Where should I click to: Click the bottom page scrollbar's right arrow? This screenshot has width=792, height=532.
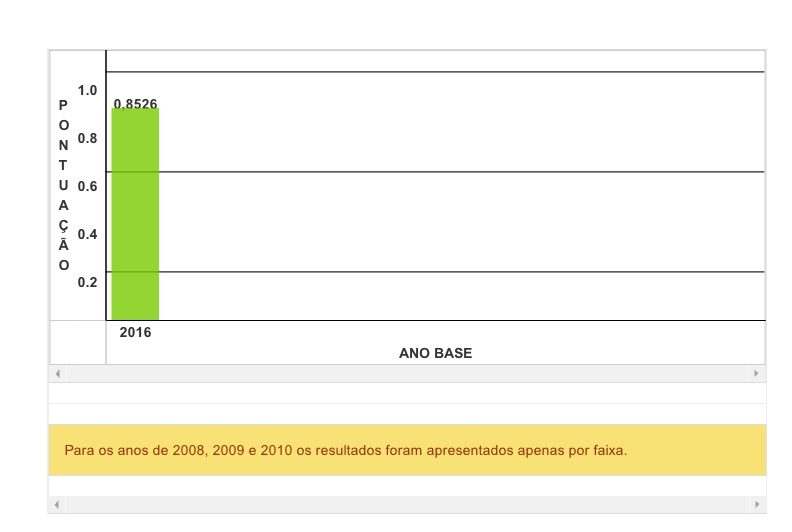(x=756, y=505)
